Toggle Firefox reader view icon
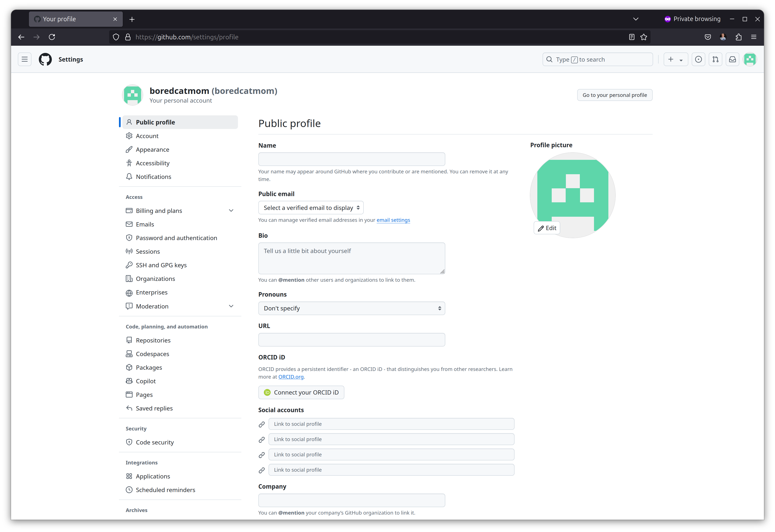This screenshot has width=775, height=532. pos(631,37)
